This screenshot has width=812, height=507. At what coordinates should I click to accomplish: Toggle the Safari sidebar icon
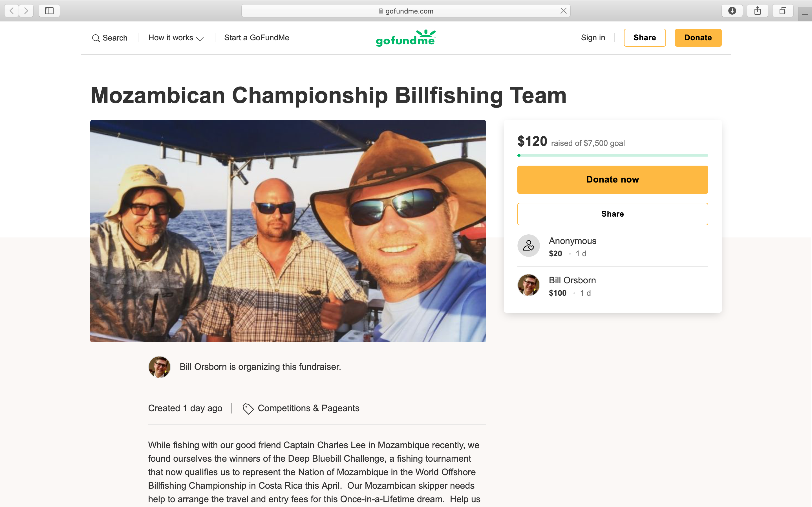49,11
